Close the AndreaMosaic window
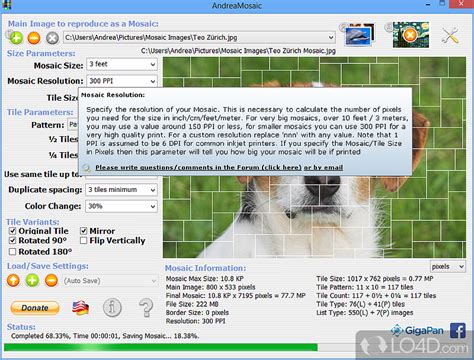Screen dimensions: 474x360 [x=461, y=4]
